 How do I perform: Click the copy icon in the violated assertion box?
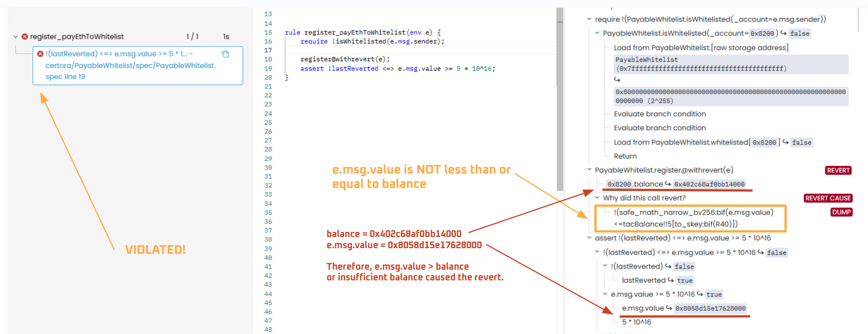(x=225, y=54)
